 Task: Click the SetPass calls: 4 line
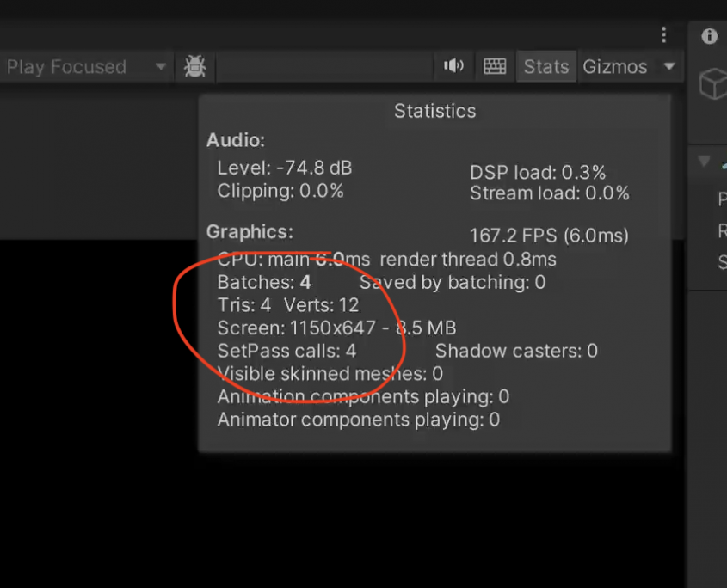pos(286,351)
